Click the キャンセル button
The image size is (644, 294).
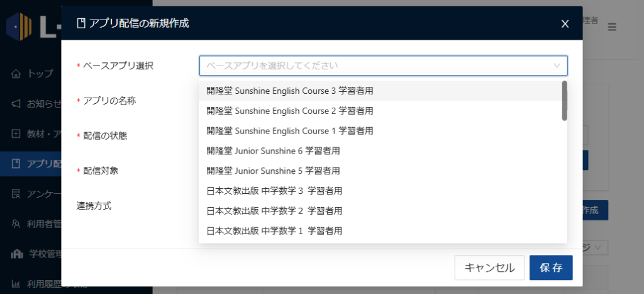[x=489, y=268]
